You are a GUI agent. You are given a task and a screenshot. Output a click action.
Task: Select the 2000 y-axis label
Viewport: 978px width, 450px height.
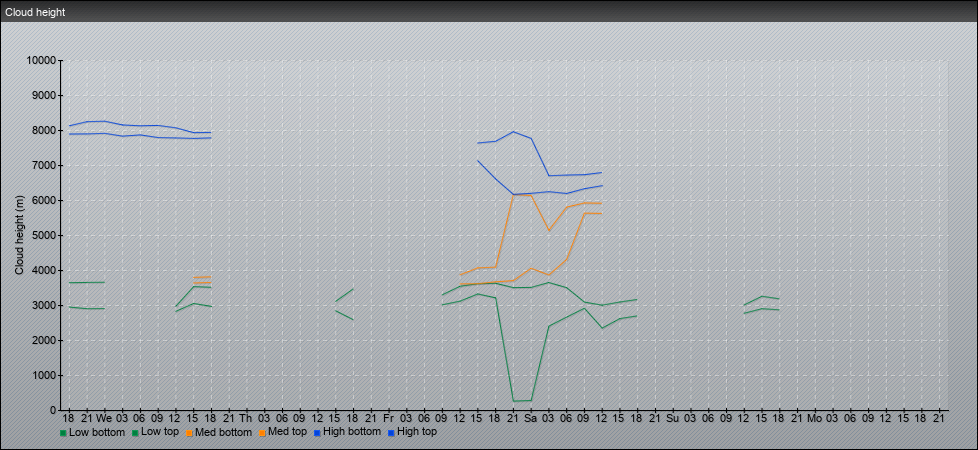[44, 340]
